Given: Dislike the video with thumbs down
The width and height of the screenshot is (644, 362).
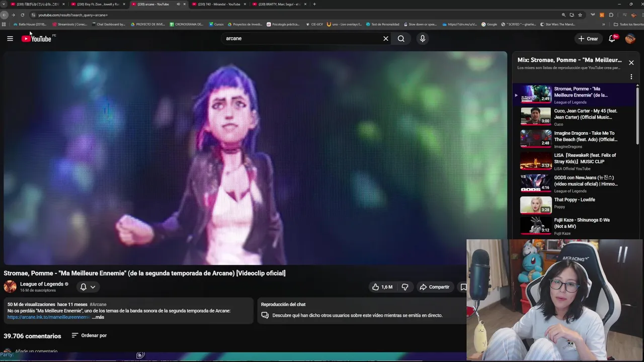Looking at the screenshot, I should 405,287.
